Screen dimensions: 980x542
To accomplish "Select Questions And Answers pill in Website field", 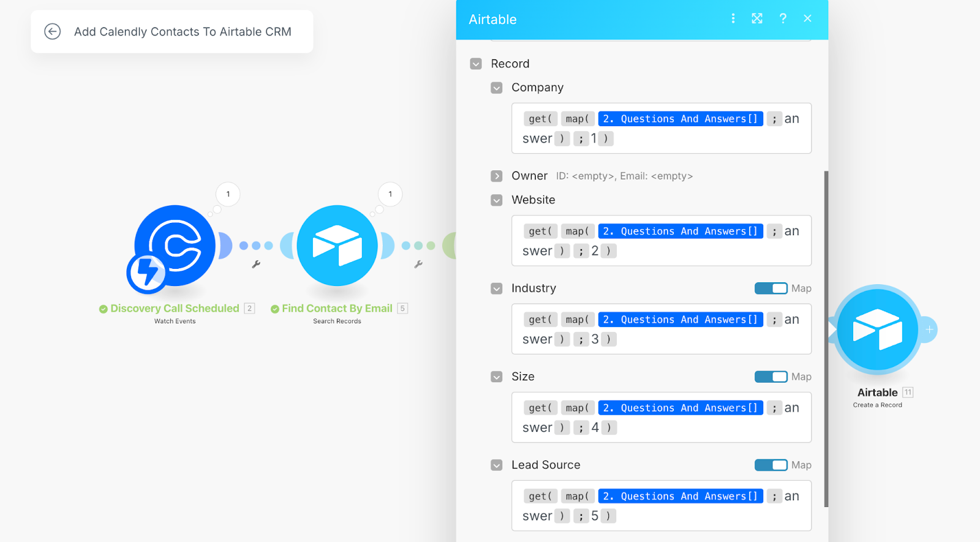I will [x=680, y=231].
